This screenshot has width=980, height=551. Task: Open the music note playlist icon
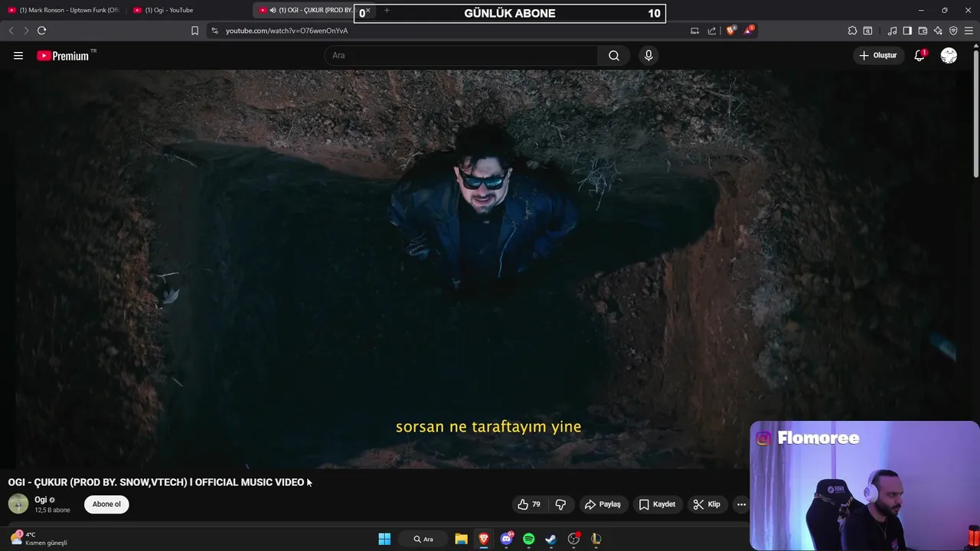coord(892,31)
